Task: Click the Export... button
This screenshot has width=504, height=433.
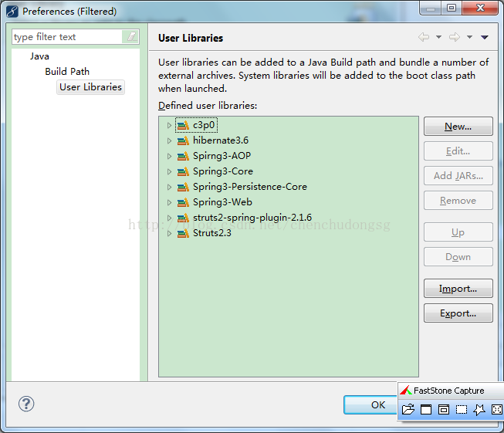Action: (458, 313)
